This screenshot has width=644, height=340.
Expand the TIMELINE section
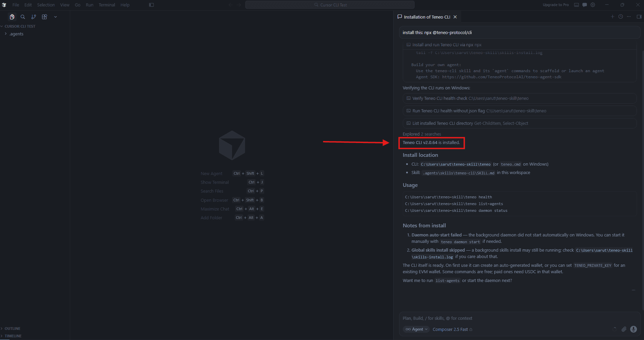click(13, 336)
